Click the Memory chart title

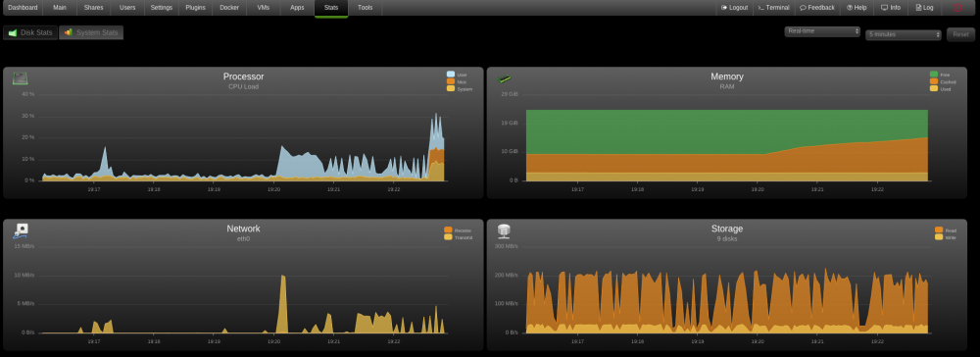(727, 76)
